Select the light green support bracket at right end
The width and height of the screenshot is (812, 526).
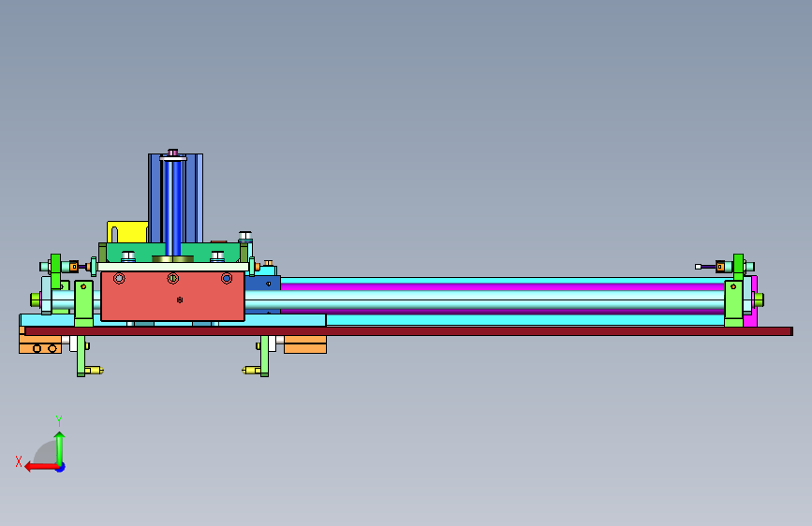point(734,304)
